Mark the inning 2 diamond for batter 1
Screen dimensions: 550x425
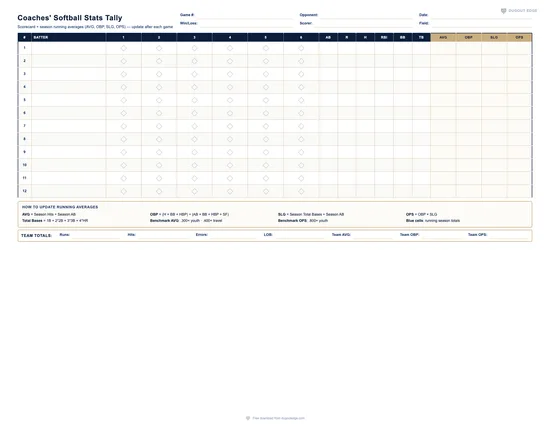159,48
